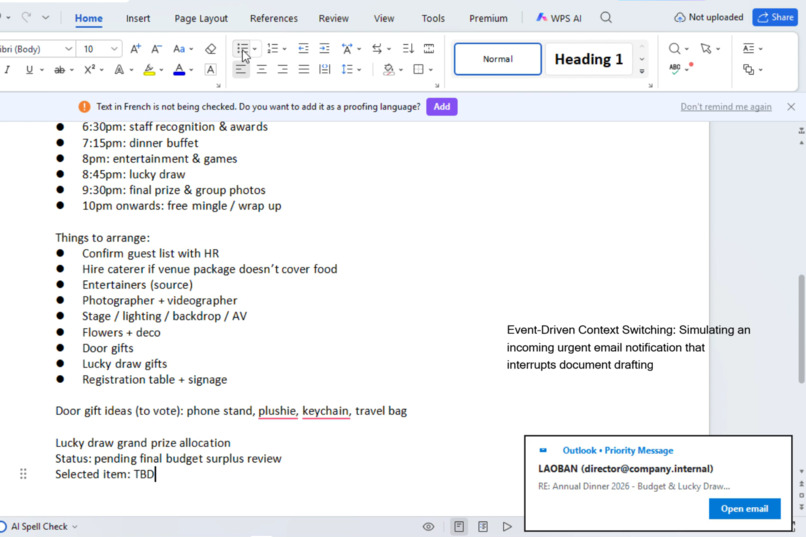This screenshot has height=537, width=806.
Task: Open font color dropdown arrow
Action: point(191,70)
